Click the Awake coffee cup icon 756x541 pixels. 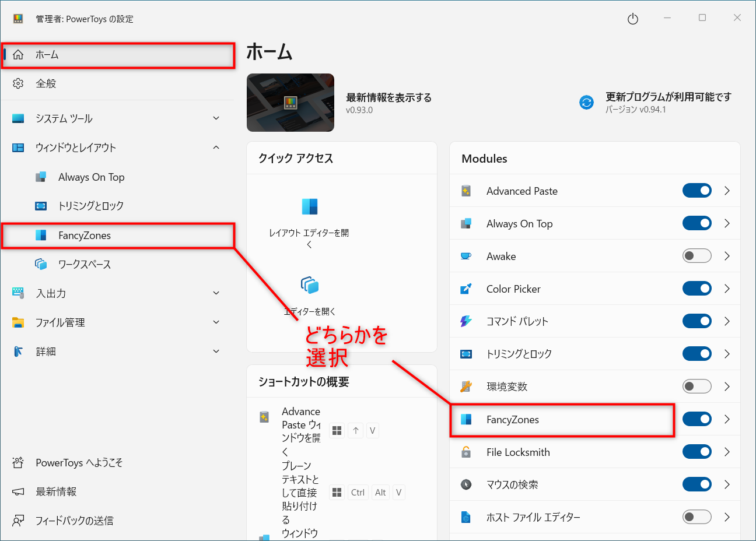[466, 256]
